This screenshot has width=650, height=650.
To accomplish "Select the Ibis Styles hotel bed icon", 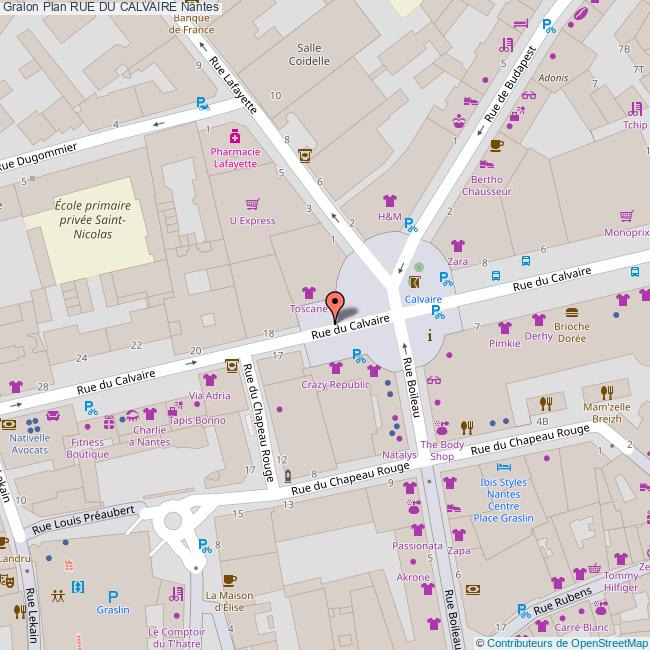I will (504, 468).
